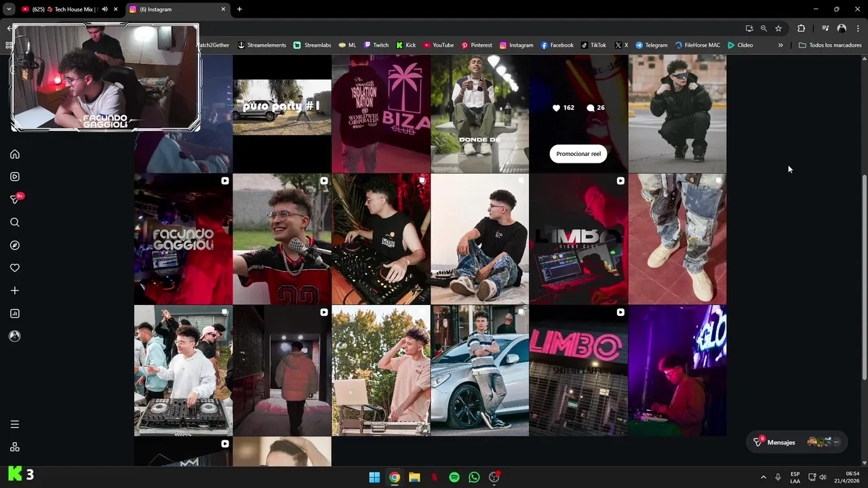This screenshot has width=868, height=488.
Task: Open the YouTube bookmark
Action: (x=439, y=45)
